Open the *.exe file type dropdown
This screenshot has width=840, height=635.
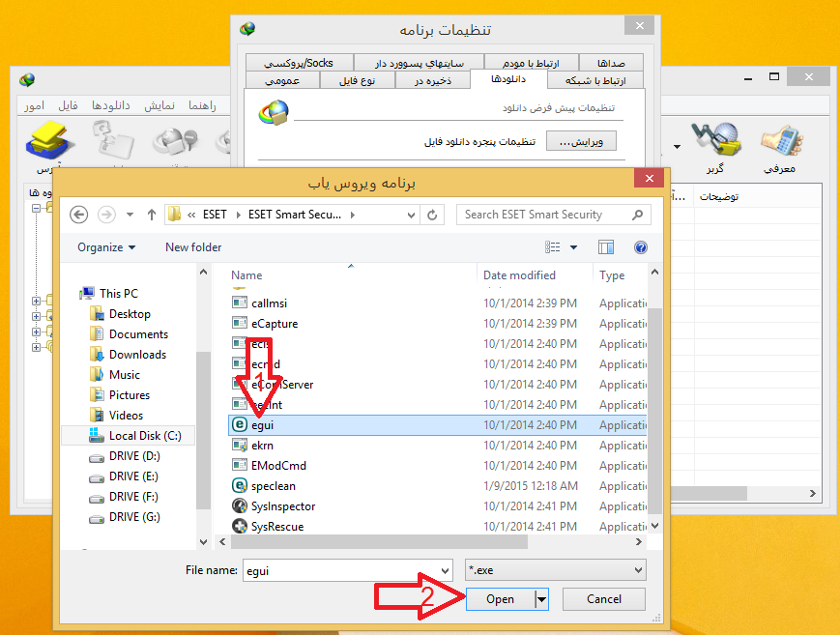click(x=556, y=570)
